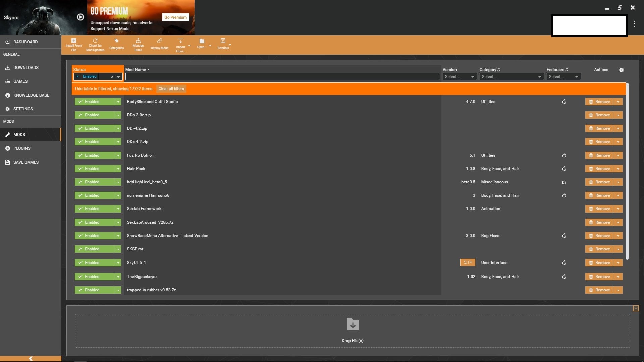Open Knowledge Base in the sidebar

click(x=31, y=95)
